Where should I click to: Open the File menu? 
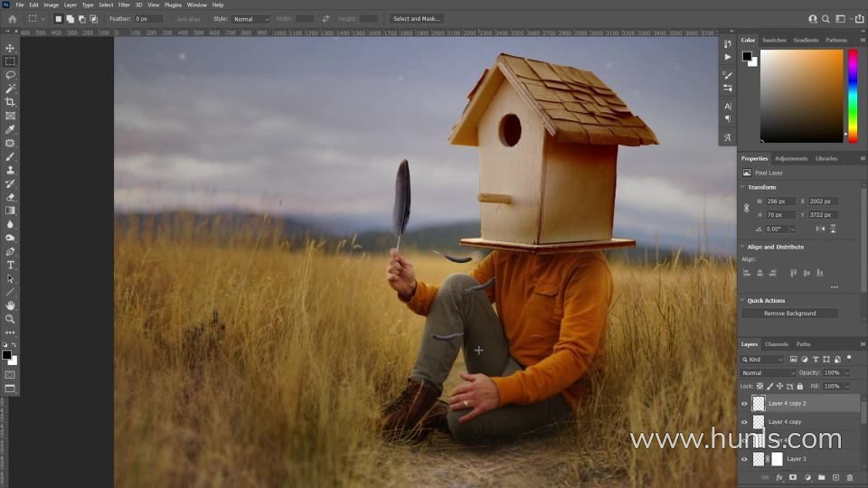click(19, 5)
